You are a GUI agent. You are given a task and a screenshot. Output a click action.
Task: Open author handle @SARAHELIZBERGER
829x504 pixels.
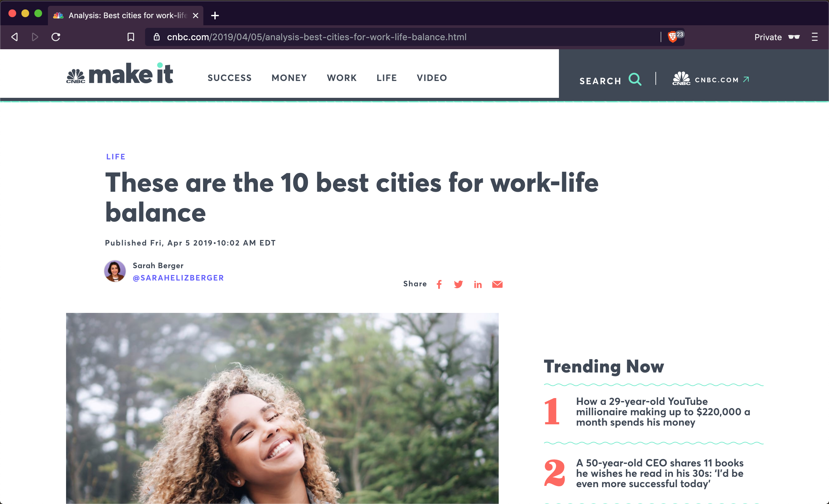[178, 278]
